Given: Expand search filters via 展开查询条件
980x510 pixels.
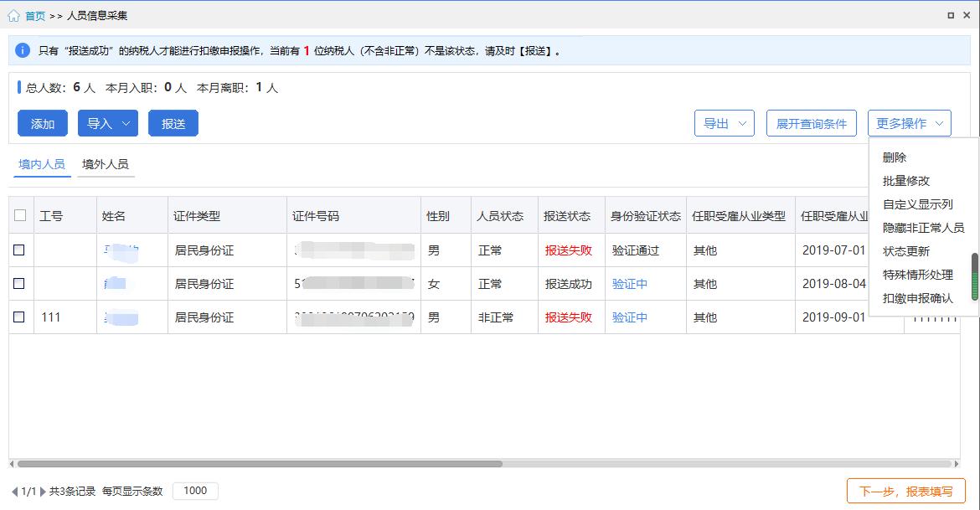Looking at the screenshot, I should click(811, 122).
